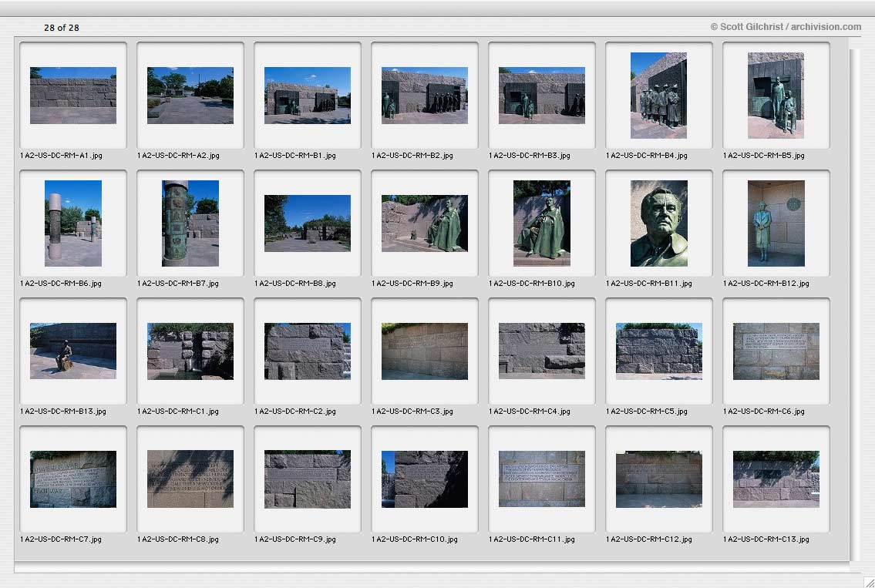Select the caption text "1A2-US-DC-RM-B6.jpg"
Screen dimensions: 875x588
(x=61, y=284)
